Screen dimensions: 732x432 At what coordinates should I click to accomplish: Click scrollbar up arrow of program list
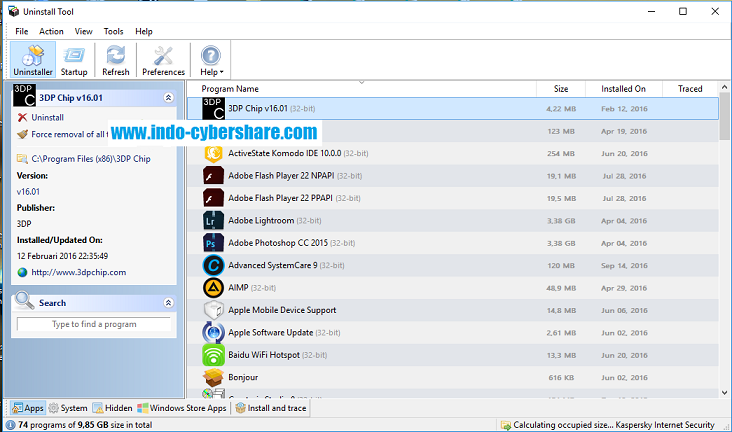[x=725, y=87]
